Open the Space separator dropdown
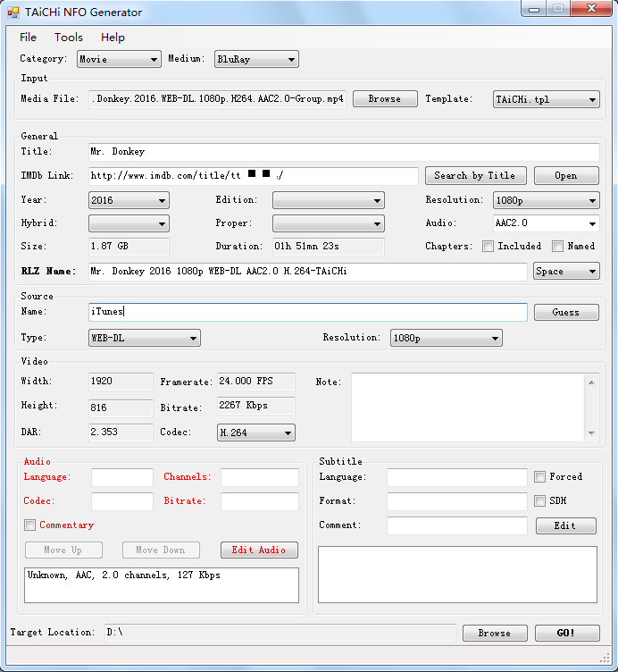618x672 pixels. pos(566,272)
